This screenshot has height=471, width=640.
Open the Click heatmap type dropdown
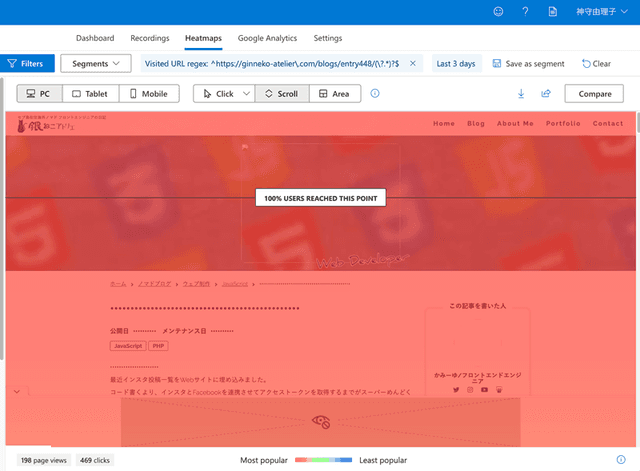point(223,93)
